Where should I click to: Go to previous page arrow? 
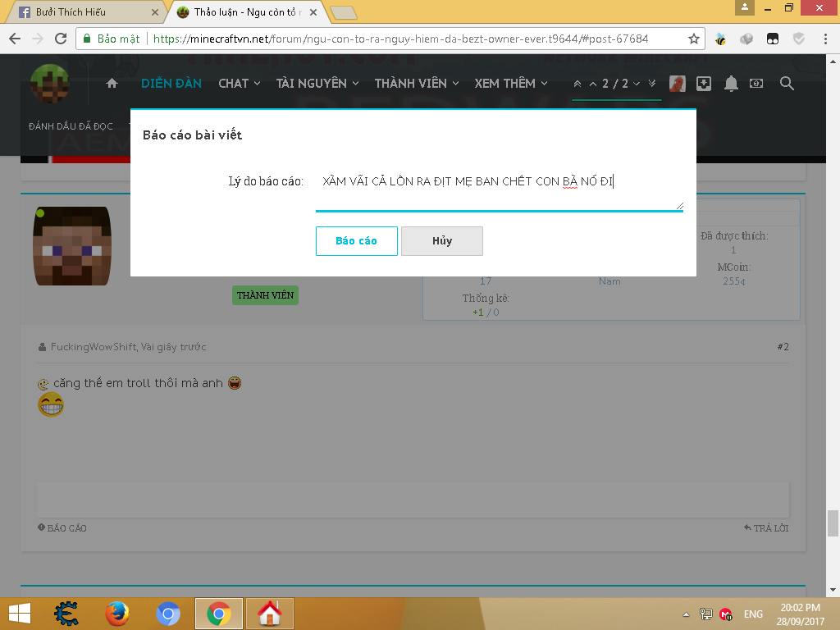pyautogui.click(x=593, y=84)
